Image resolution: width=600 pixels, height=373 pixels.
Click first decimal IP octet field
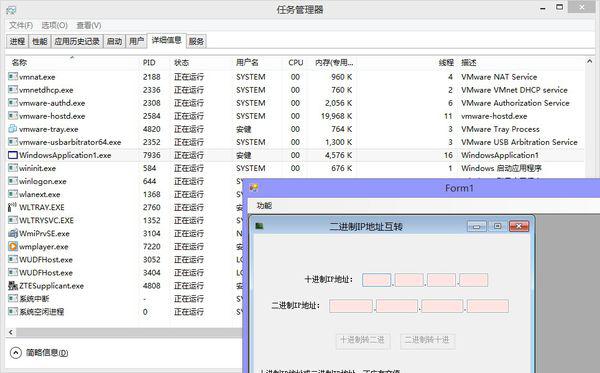(x=377, y=280)
